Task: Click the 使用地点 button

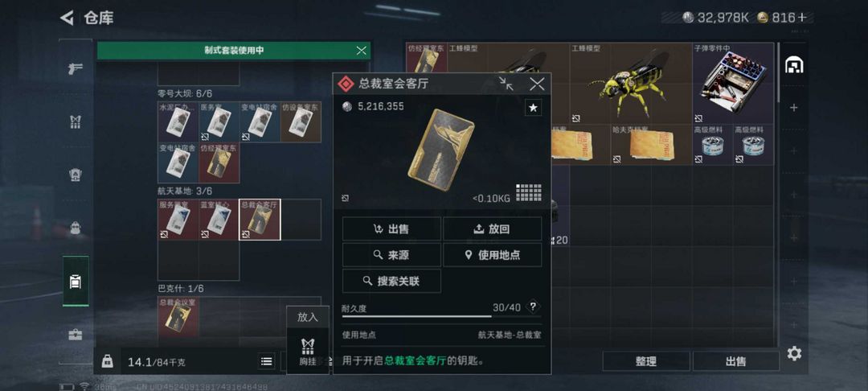Action: [492, 255]
